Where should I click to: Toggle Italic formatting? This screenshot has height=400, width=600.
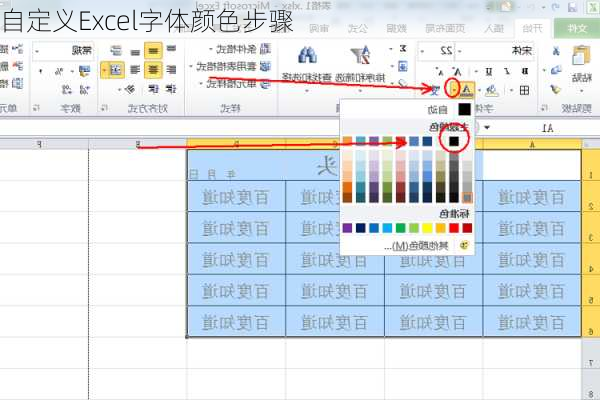point(507,72)
